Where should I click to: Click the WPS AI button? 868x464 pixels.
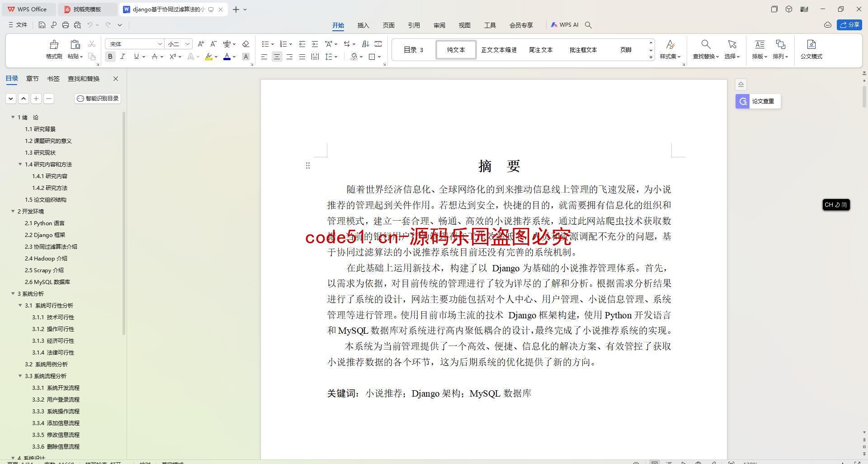[565, 25]
